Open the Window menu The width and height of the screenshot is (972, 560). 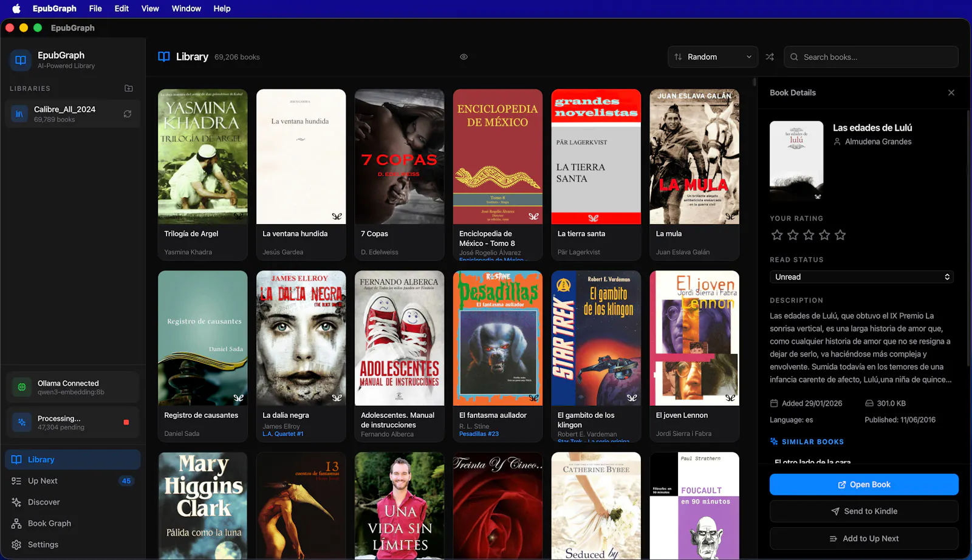[x=187, y=9]
